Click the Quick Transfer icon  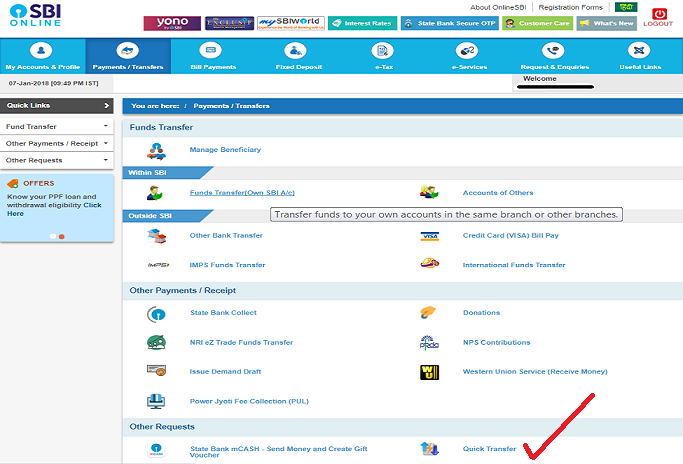429,449
